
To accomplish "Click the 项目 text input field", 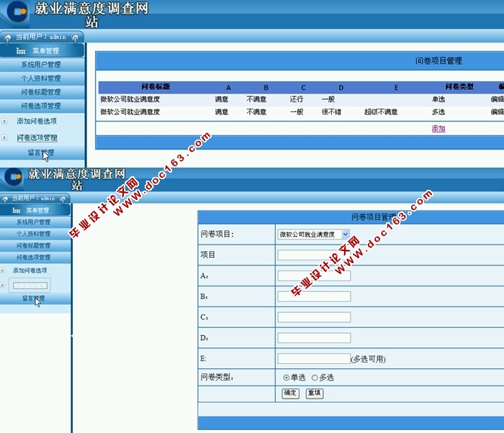I will pos(314,255).
